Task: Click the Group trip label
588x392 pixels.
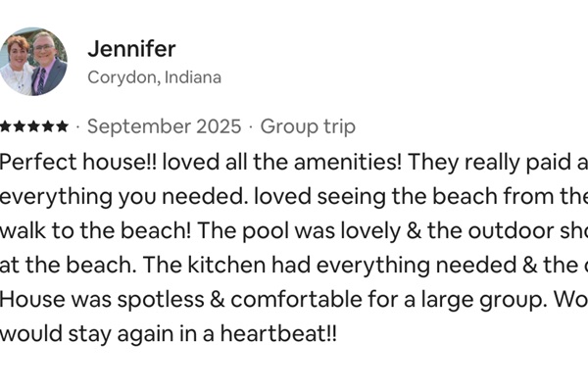Action: 309,126
